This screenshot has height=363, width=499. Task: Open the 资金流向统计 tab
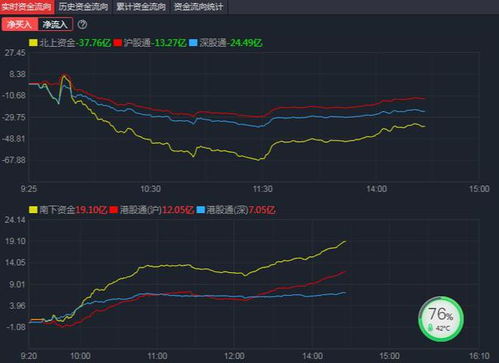pyautogui.click(x=199, y=7)
